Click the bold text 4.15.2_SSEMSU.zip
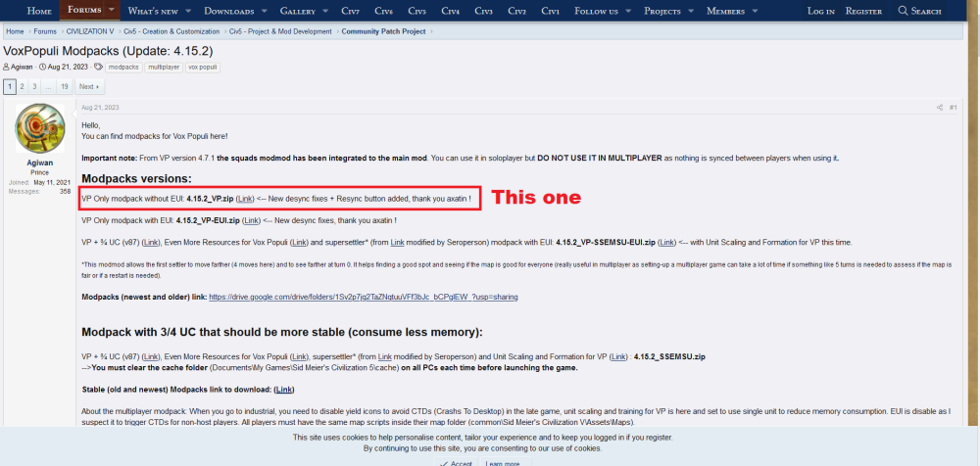Image resolution: width=980 pixels, height=466 pixels. point(669,356)
